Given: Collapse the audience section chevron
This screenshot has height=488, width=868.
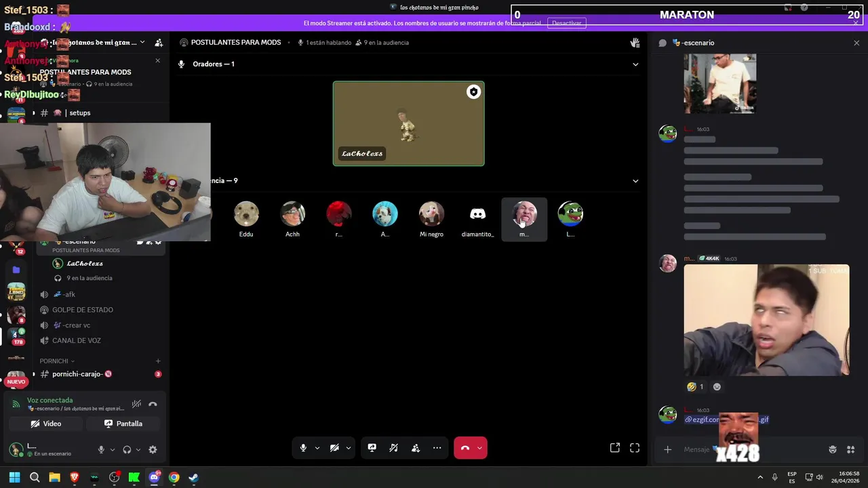Looking at the screenshot, I should click(635, 181).
